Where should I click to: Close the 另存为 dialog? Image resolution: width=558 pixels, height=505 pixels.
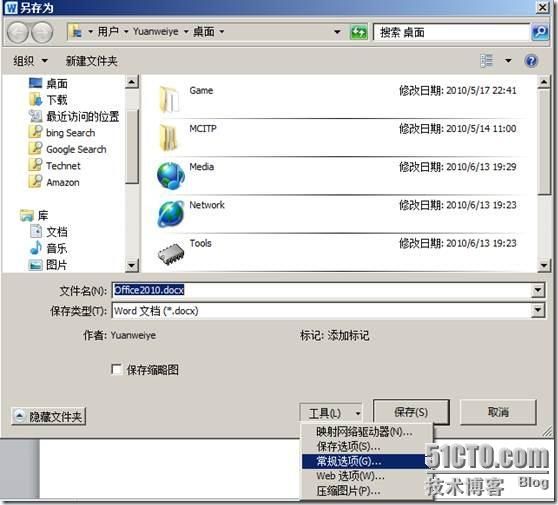click(542, 7)
